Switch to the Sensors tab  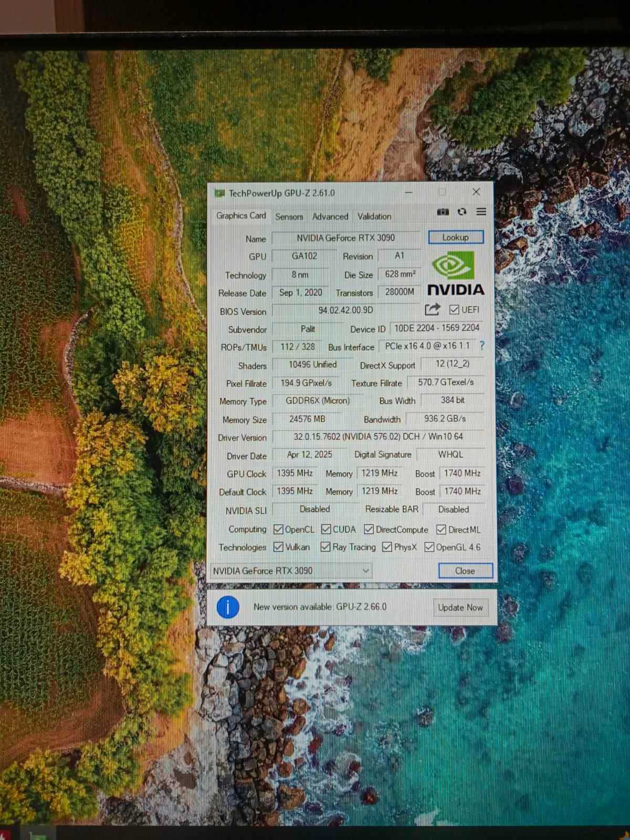(x=289, y=216)
